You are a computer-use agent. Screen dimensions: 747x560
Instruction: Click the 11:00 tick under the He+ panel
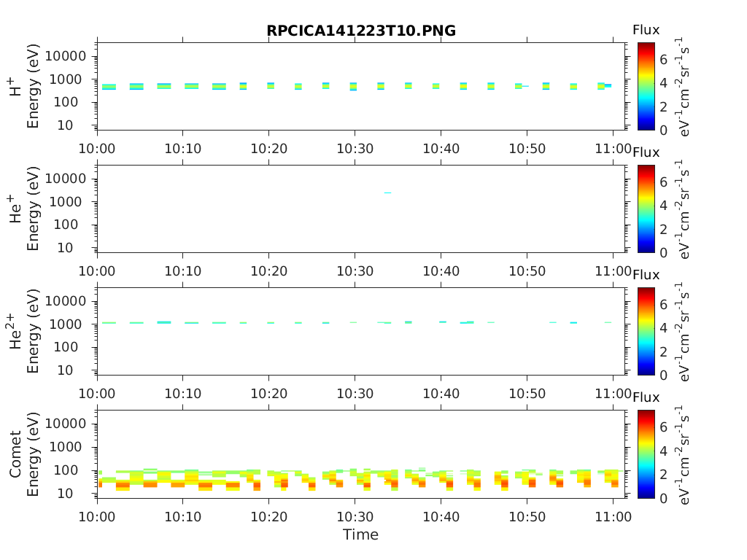(613, 271)
